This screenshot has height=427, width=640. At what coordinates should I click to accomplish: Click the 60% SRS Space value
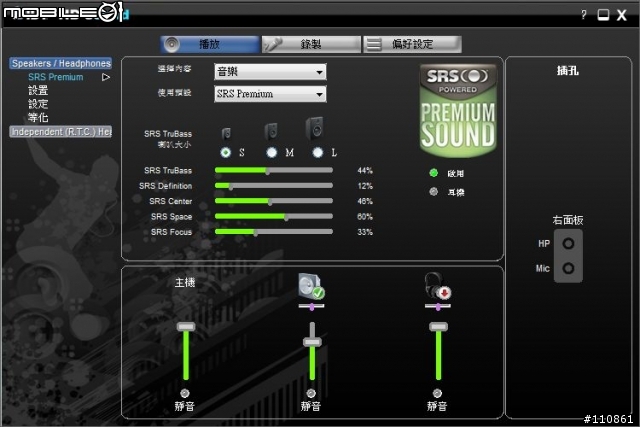point(365,216)
